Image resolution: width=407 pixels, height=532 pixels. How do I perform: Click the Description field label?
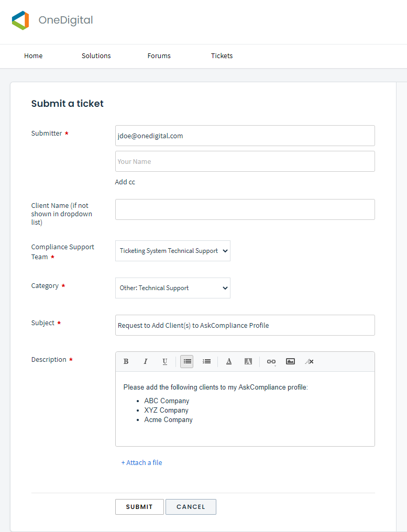pyautogui.click(x=49, y=360)
